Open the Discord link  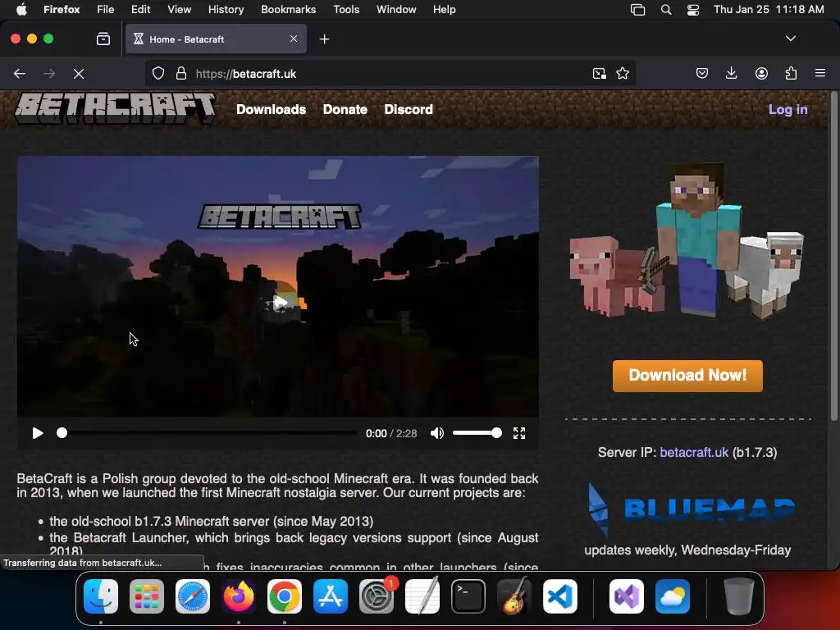[x=409, y=109]
